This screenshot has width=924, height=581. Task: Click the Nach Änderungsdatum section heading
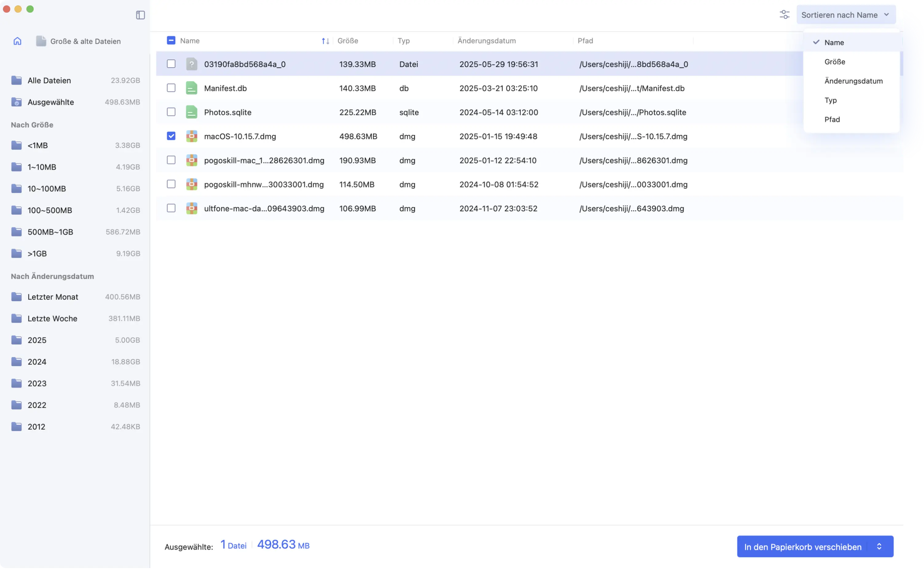(52, 276)
